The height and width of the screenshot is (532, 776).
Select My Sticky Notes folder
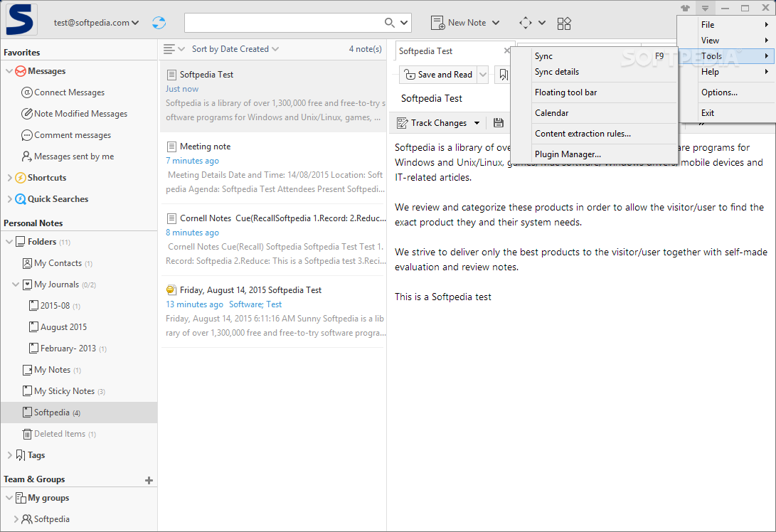coord(64,391)
